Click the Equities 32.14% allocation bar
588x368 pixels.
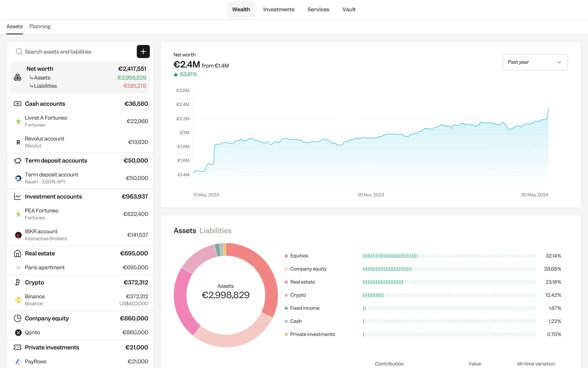point(449,256)
